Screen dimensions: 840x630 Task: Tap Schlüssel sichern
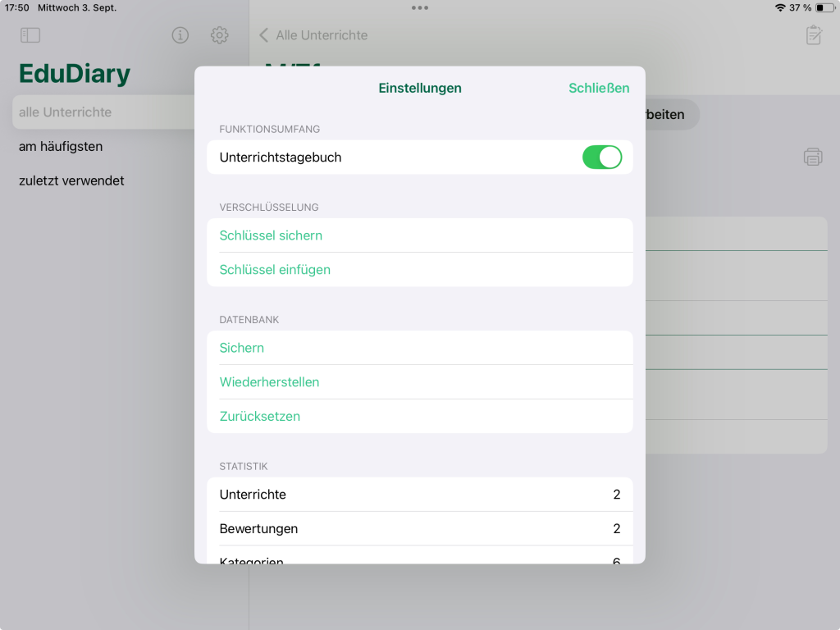[x=271, y=235]
